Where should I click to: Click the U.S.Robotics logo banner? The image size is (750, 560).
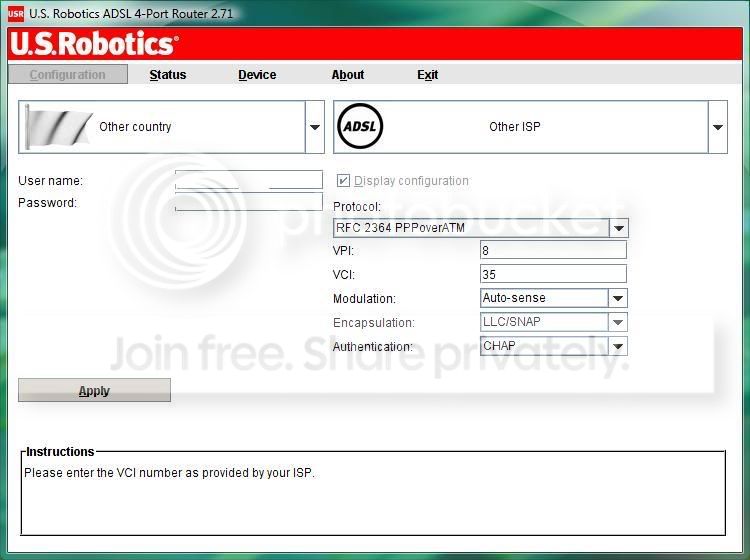94,44
